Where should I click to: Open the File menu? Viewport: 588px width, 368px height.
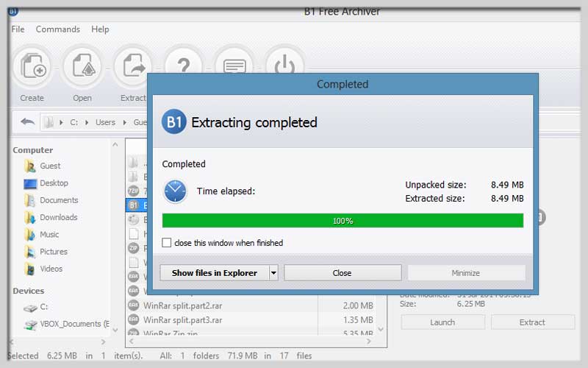pyautogui.click(x=18, y=29)
